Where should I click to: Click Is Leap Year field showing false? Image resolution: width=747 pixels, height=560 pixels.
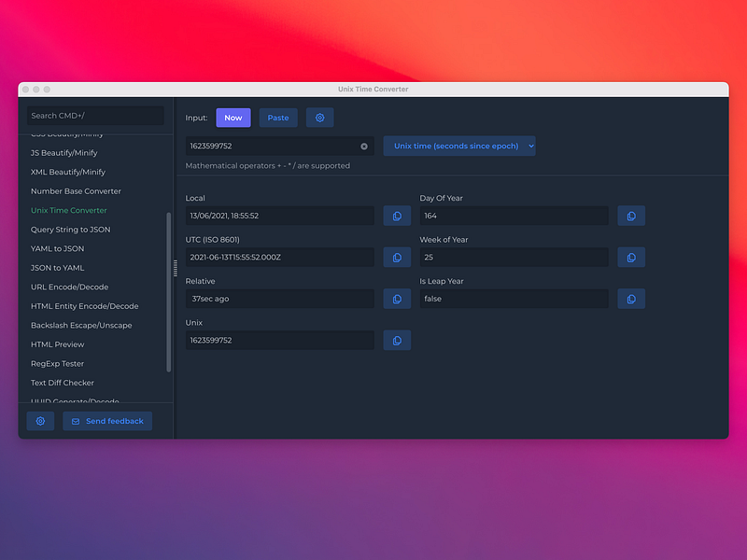click(x=514, y=299)
